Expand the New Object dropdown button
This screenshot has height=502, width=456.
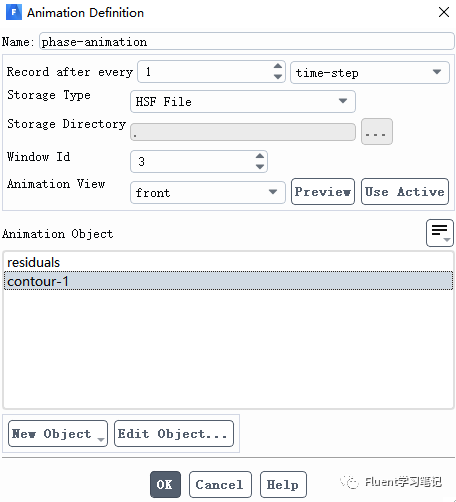58,433
